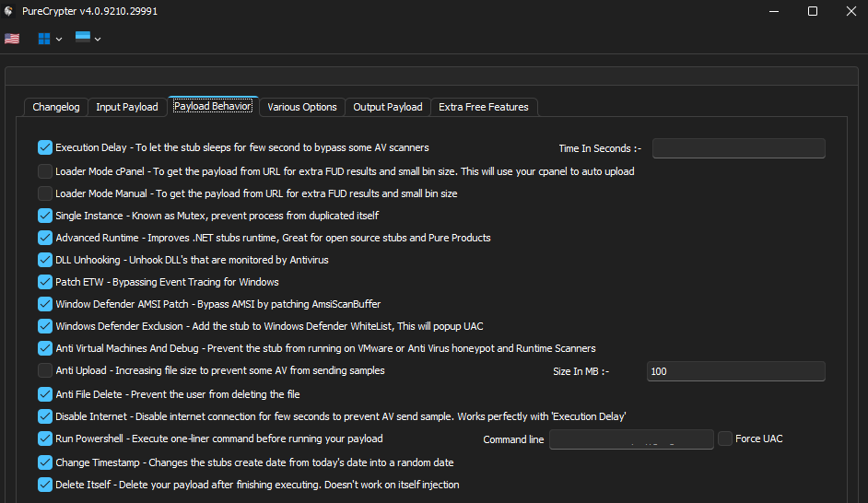The image size is (868, 503).
Task: Click the 'Time In Seconds :-' label
Action: (600, 148)
